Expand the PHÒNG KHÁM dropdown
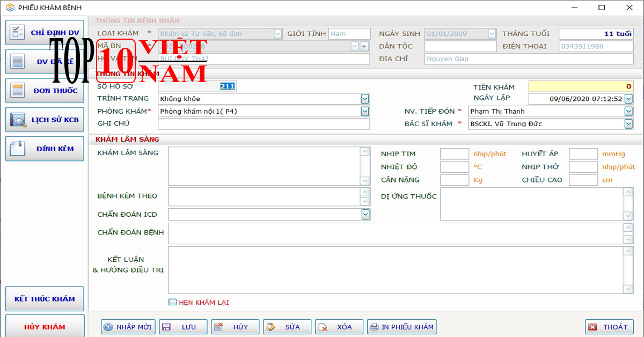This screenshot has width=644, height=337. tap(365, 111)
